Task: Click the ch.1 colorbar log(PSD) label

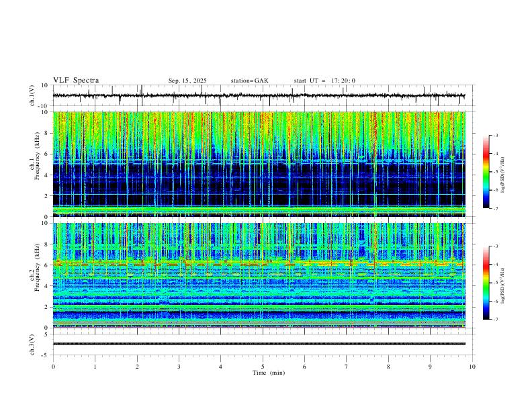Action: pyautogui.click(x=503, y=175)
